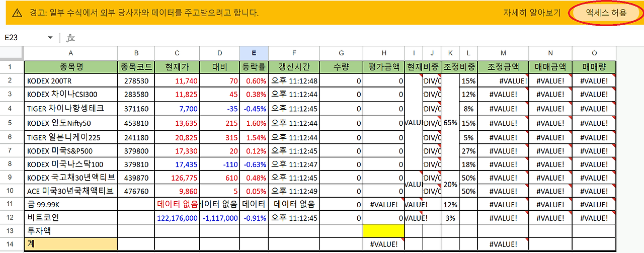
Task: Select the 현재가 header cell
Action: (177, 67)
